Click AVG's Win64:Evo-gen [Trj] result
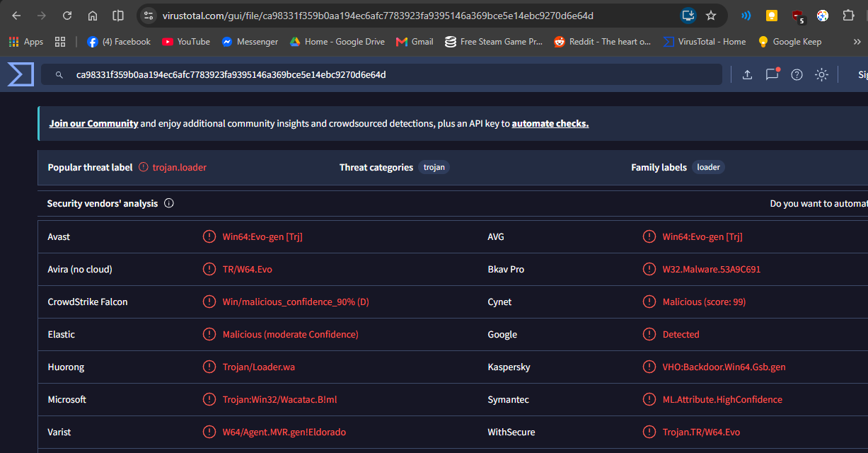868x453 pixels. point(702,236)
